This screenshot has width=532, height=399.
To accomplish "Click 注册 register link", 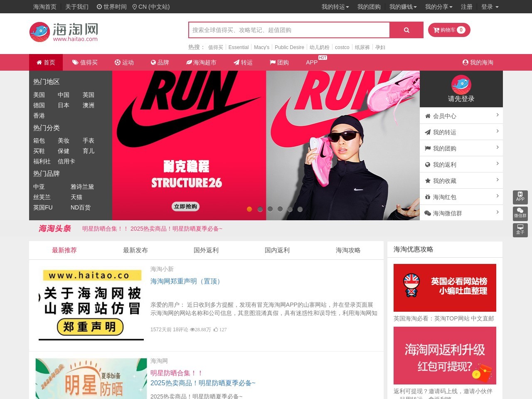I will click(x=467, y=7).
